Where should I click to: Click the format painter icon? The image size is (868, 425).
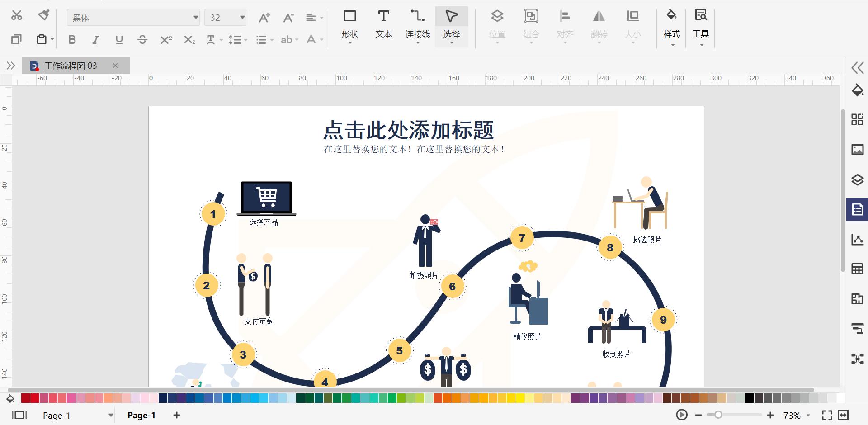click(43, 15)
